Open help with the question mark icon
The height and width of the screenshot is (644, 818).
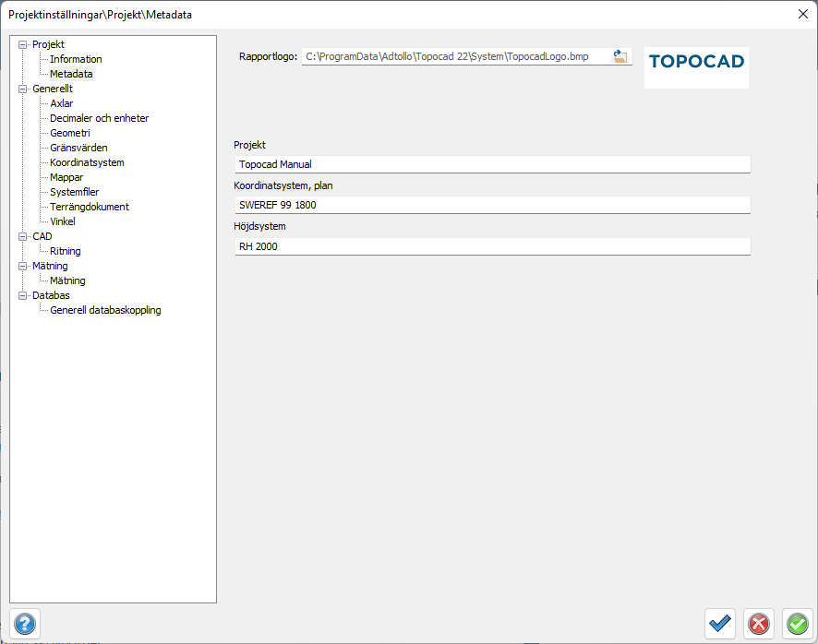[x=25, y=624]
